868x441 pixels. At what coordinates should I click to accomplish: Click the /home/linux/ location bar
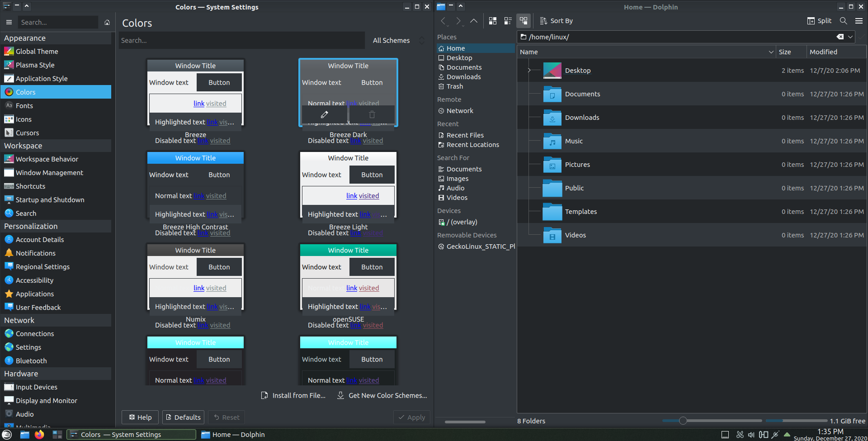tap(686, 37)
